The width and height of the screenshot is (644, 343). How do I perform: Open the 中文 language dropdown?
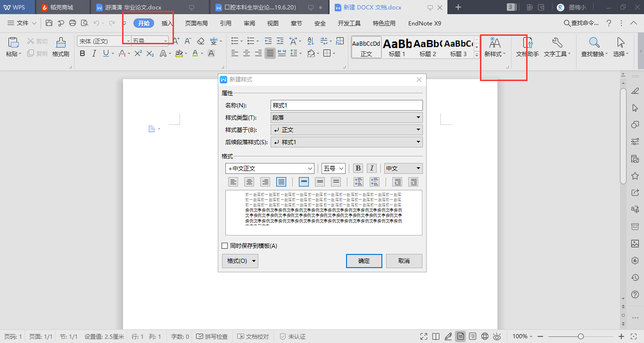(404, 168)
